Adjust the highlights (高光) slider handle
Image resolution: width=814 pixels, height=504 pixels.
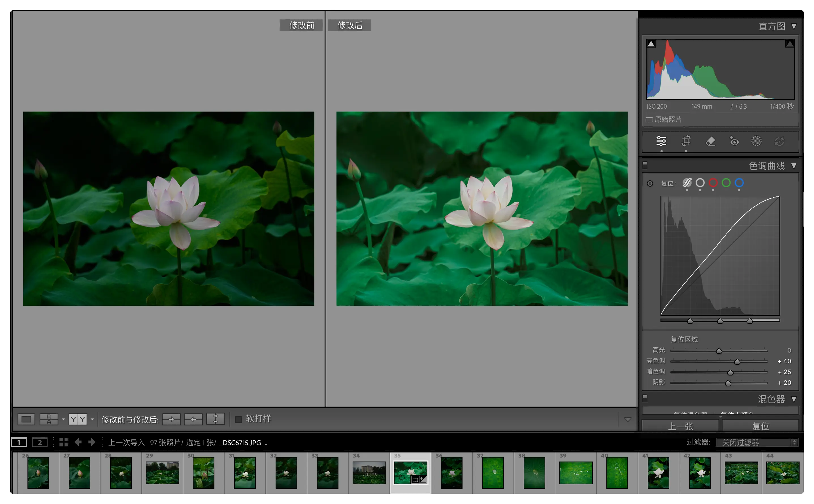[719, 351]
